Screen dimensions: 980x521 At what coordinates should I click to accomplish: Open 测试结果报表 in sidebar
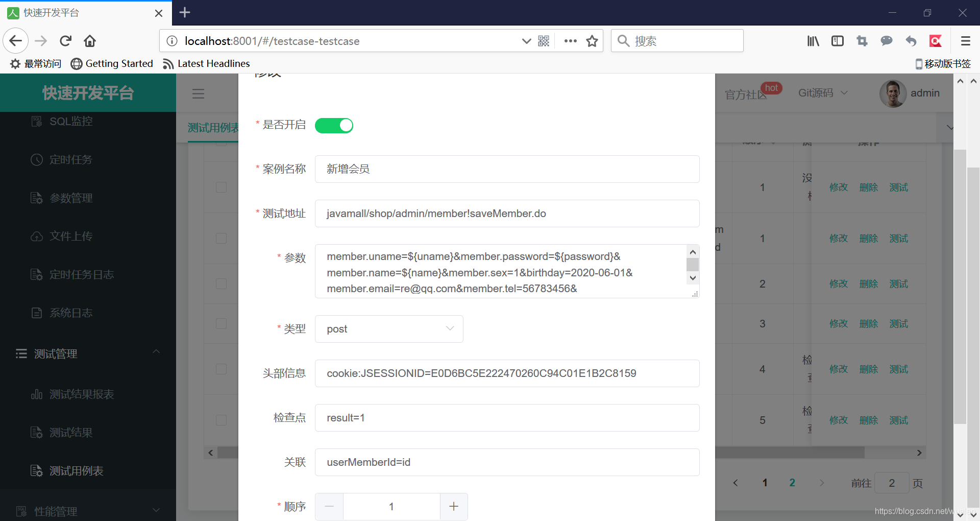click(82, 394)
